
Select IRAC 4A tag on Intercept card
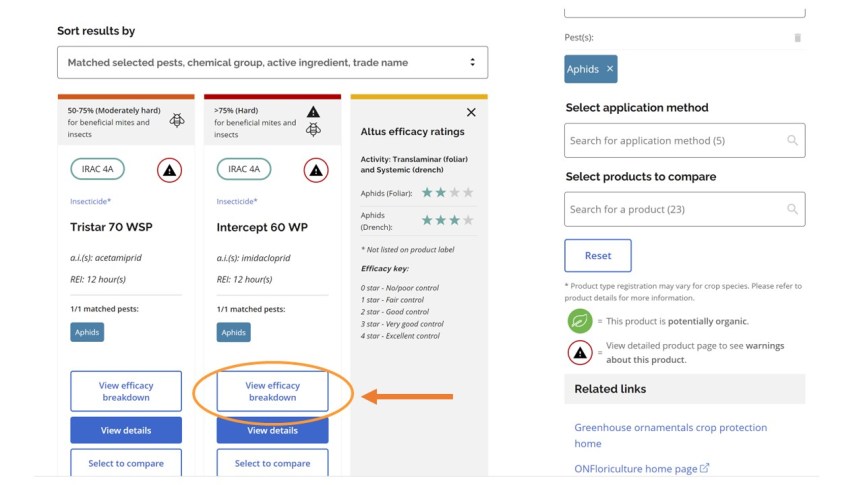point(244,169)
